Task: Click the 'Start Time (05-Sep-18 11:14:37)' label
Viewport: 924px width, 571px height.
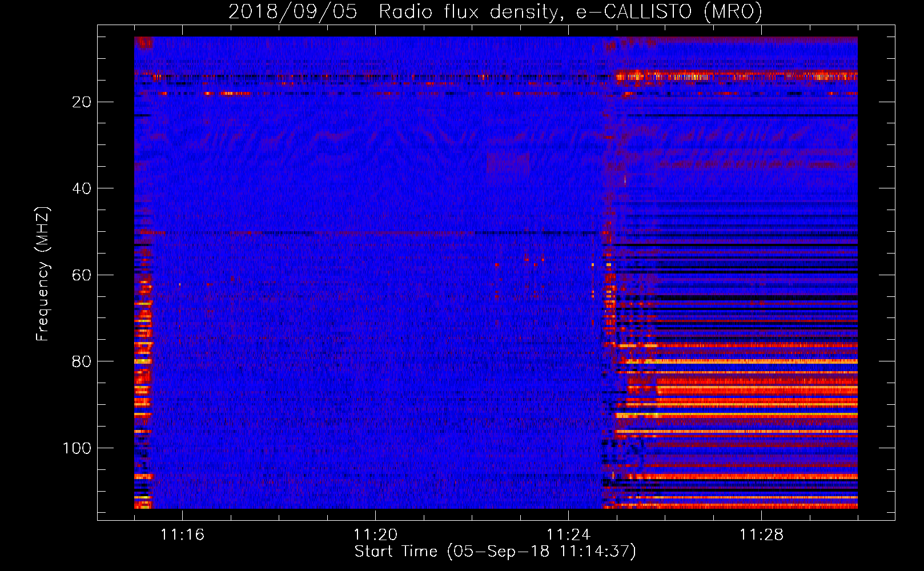Action: [495, 552]
